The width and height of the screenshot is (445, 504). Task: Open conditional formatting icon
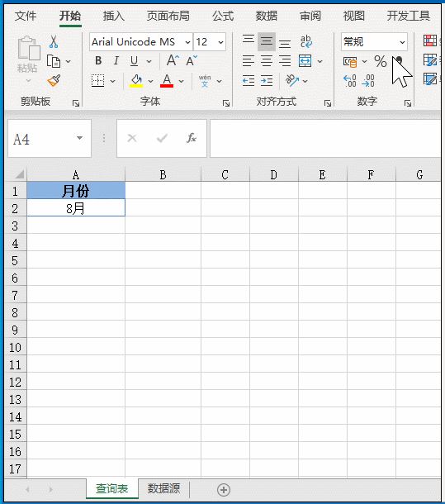click(x=430, y=40)
